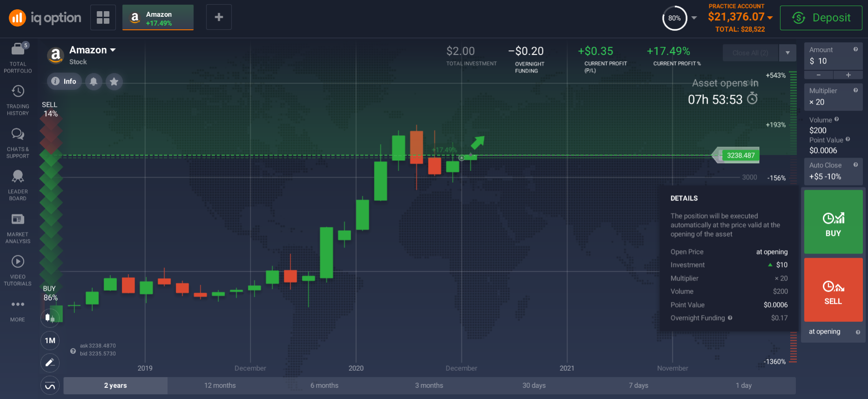The height and width of the screenshot is (399, 868).
Task: Click the IQ Option logo
Action: [45, 18]
